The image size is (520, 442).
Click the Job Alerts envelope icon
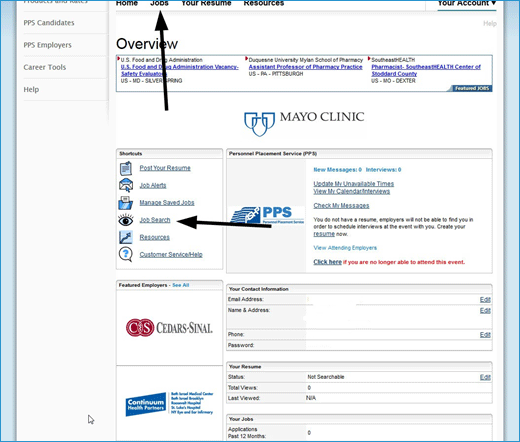(126, 185)
